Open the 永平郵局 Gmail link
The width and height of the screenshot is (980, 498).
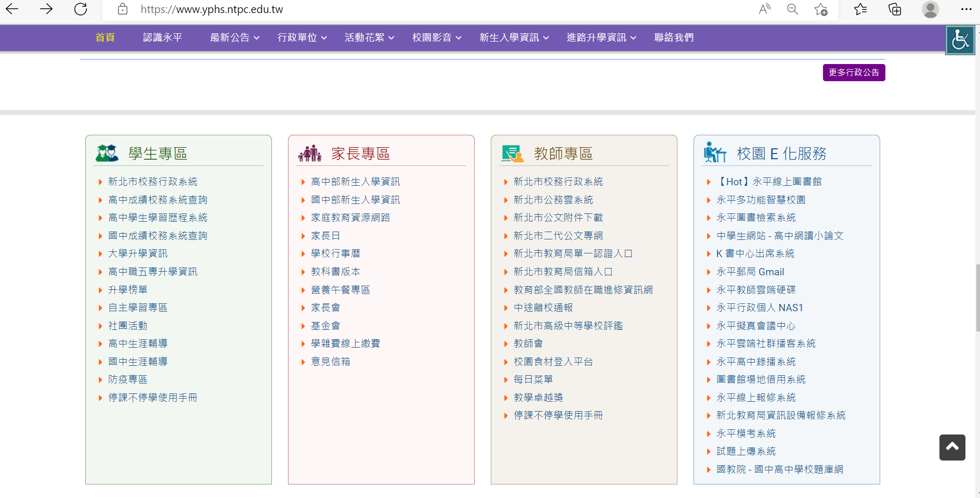(750, 272)
